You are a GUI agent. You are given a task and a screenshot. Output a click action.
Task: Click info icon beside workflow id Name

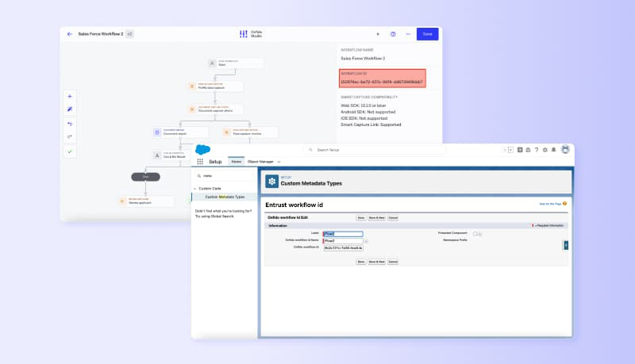point(366,241)
